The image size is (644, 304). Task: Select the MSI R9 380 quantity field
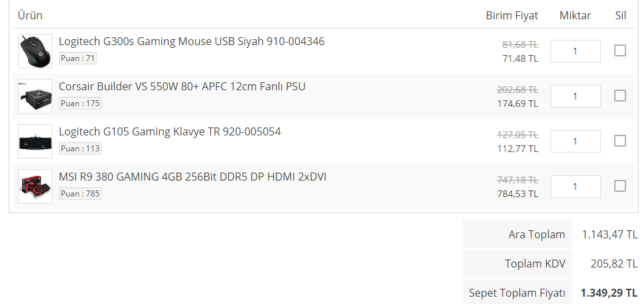(575, 187)
